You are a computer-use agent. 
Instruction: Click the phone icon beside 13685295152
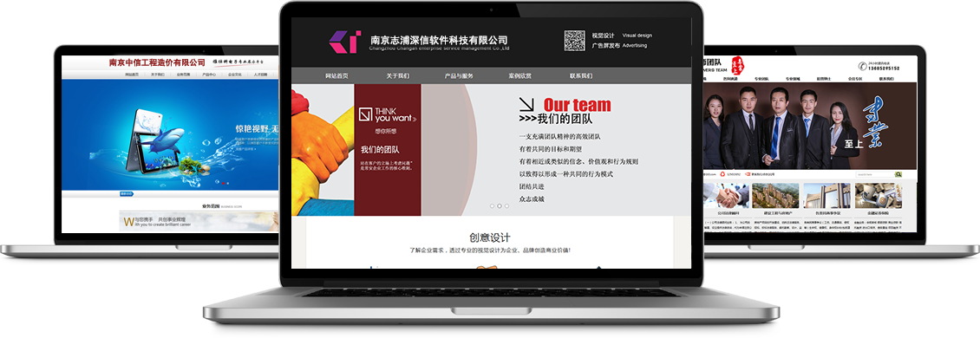click(863, 65)
